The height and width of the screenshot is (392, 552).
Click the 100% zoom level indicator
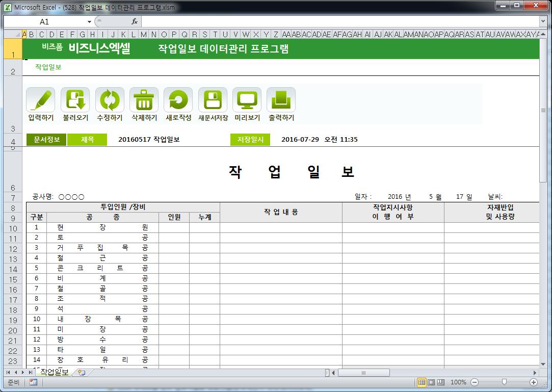click(x=458, y=382)
